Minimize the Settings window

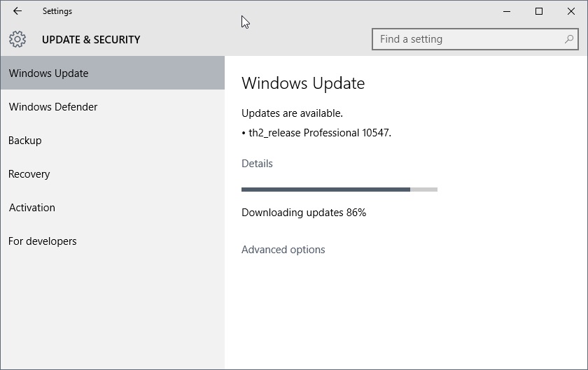pyautogui.click(x=507, y=11)
